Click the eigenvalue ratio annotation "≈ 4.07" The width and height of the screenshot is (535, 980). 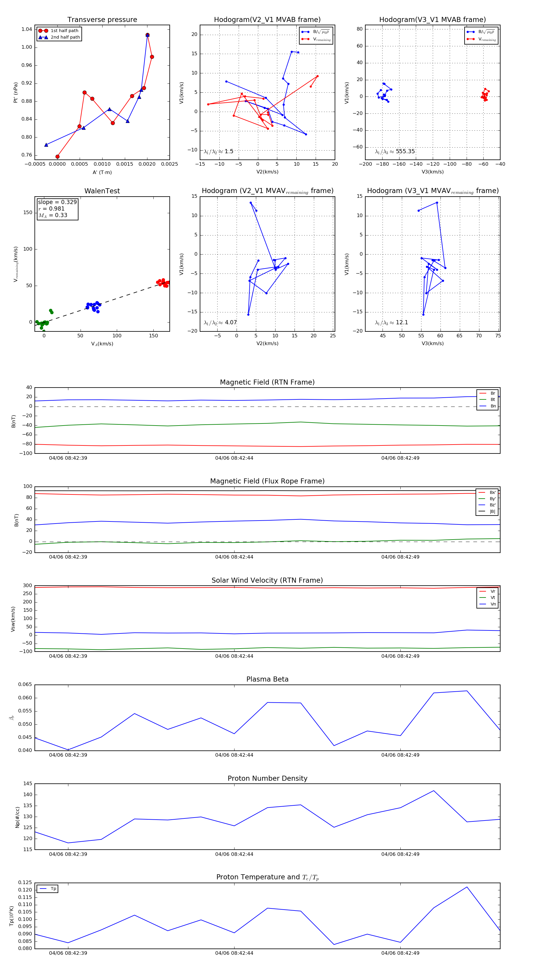click(220, 323)
